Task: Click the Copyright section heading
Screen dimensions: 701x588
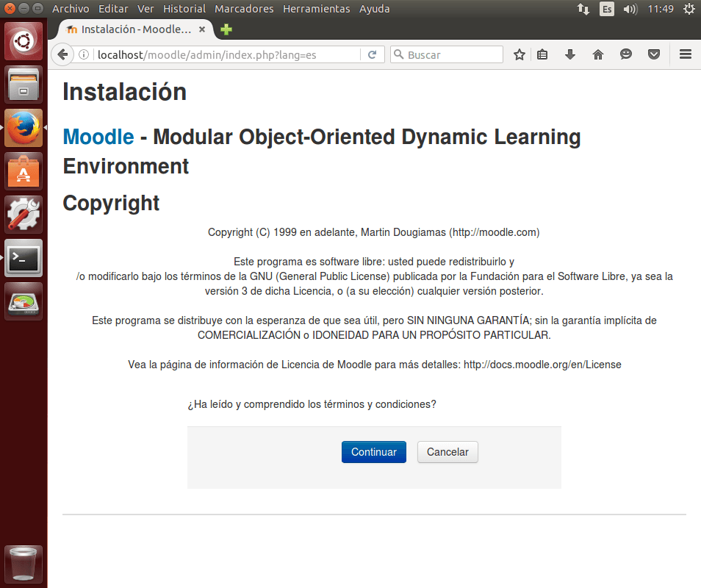Action: pyautogui.click(x=111, y=203)
